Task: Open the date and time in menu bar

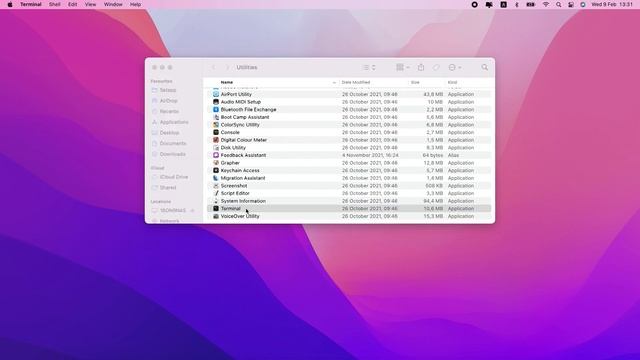Action: (x=612, y=4)
